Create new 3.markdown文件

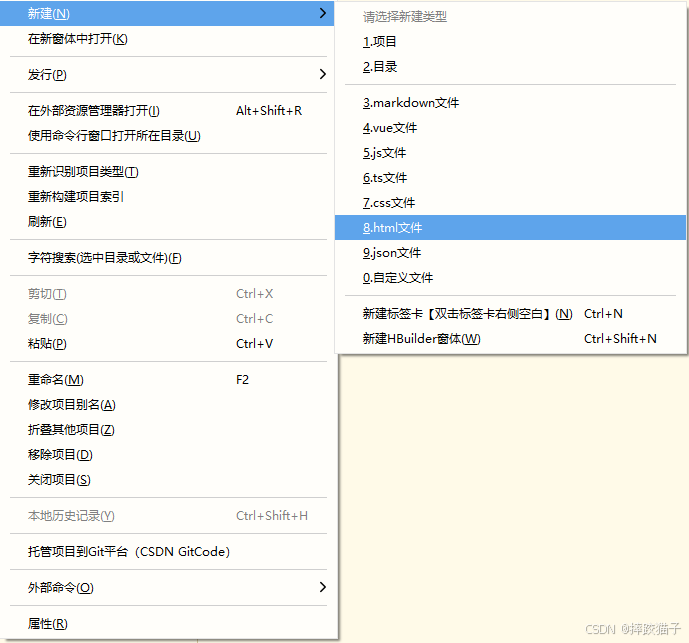[x=511, y=103]
